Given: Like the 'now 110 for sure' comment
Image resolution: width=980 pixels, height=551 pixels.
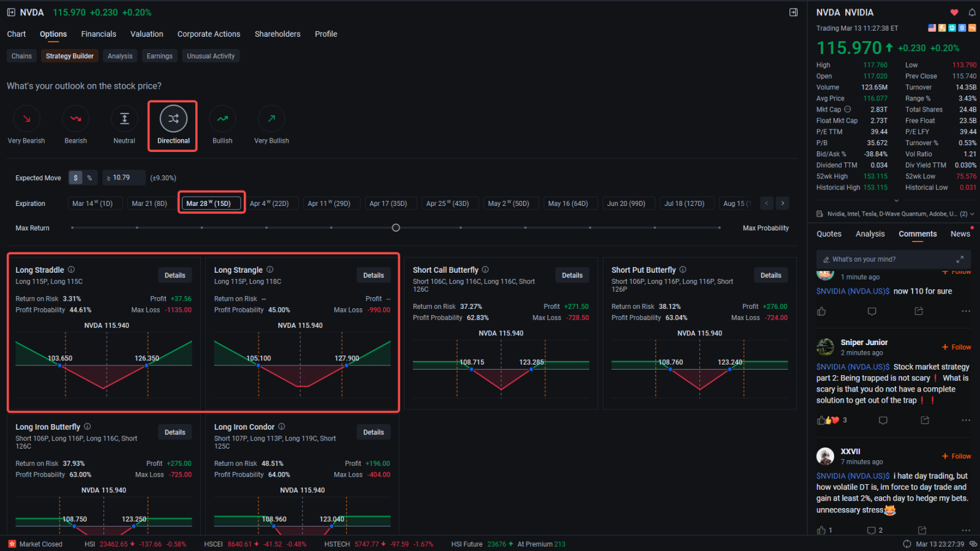Looking at the screenshot, I should click(821, 311).
